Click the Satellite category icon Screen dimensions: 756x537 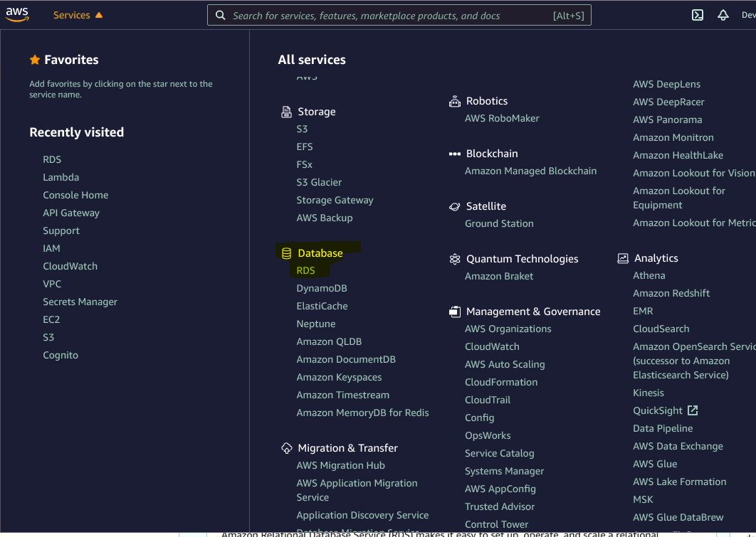click(x=454, y=206)
